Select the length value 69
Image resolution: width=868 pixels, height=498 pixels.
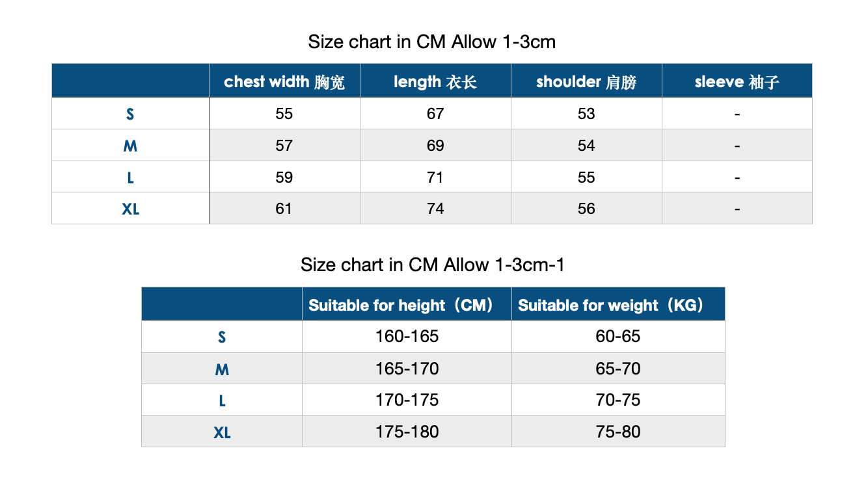point(435,146)
